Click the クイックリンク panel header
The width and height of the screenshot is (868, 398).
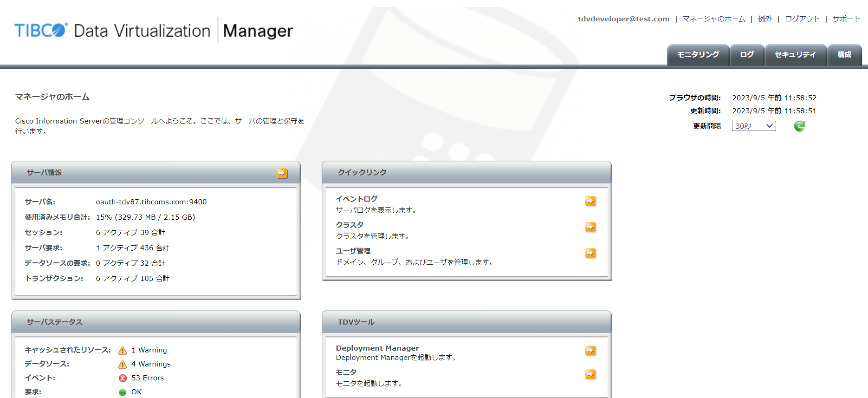point(466,172)
